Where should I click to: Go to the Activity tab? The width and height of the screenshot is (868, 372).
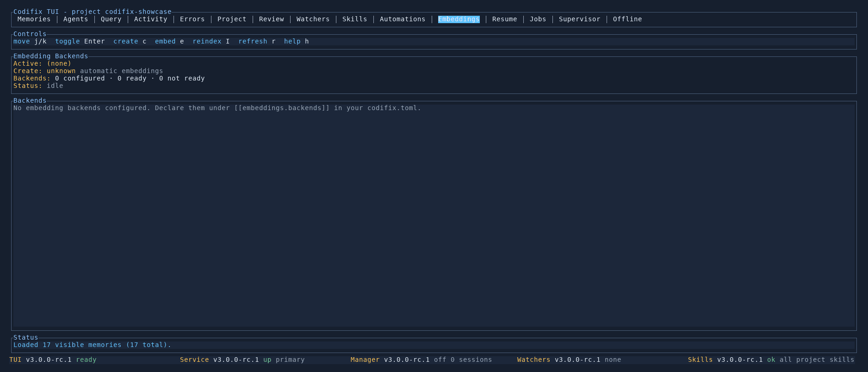[x=150, y=19]
